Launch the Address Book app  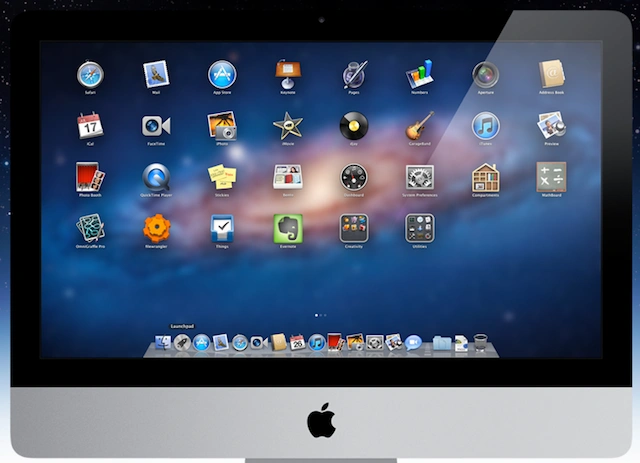click(551, 74)
